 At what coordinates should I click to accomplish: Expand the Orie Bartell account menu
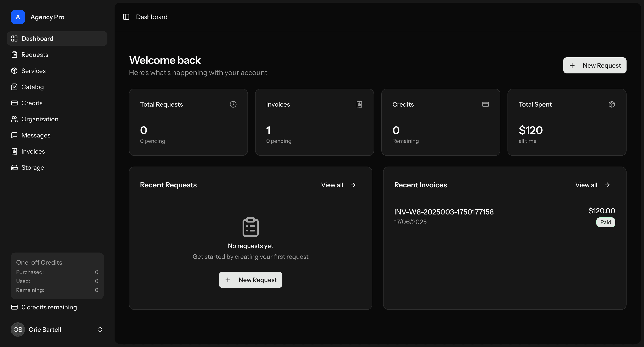tap(100, 330)
